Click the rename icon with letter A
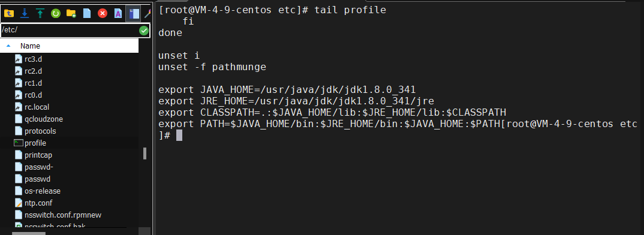The image size is (644, 235). point(118,14)
